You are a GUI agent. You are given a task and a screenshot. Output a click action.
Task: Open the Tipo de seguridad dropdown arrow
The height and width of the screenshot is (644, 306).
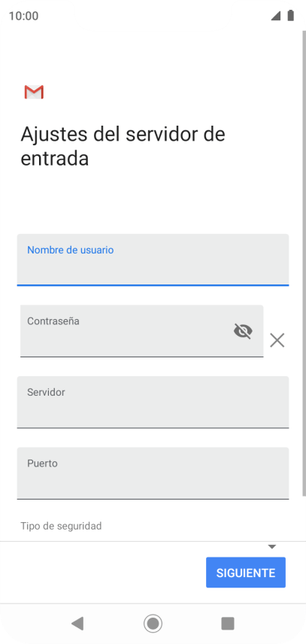[x=272, y=547]
